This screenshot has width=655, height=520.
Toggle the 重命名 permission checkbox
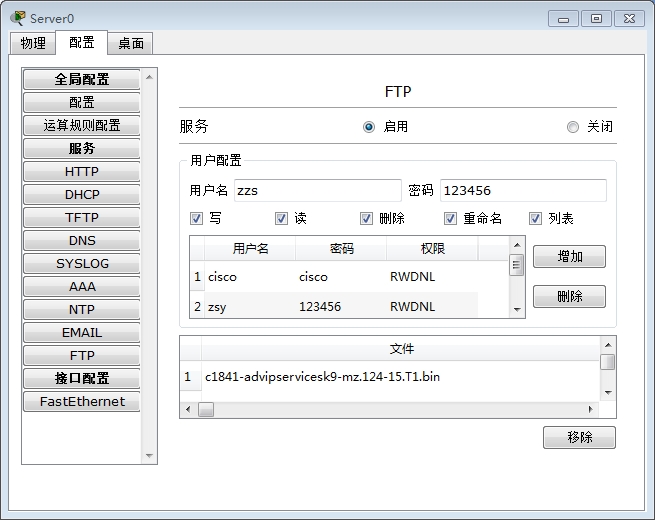[x=451, y=218]
